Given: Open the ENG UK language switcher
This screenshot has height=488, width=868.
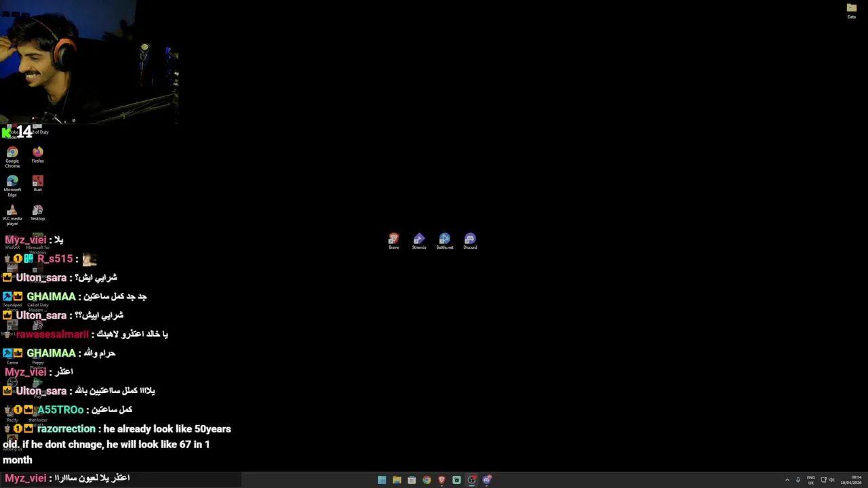Looking at the screenshot, I should click(x=811, y=480).
